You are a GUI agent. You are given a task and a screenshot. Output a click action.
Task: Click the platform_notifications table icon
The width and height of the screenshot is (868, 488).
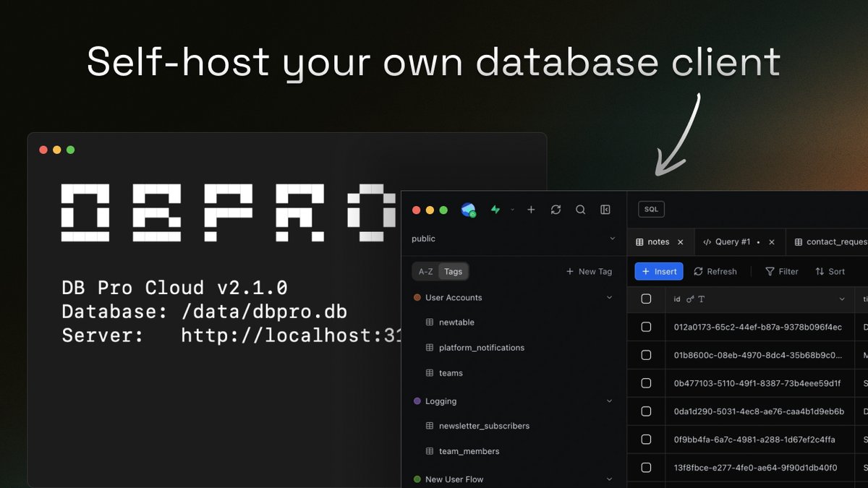coord(430,348)
